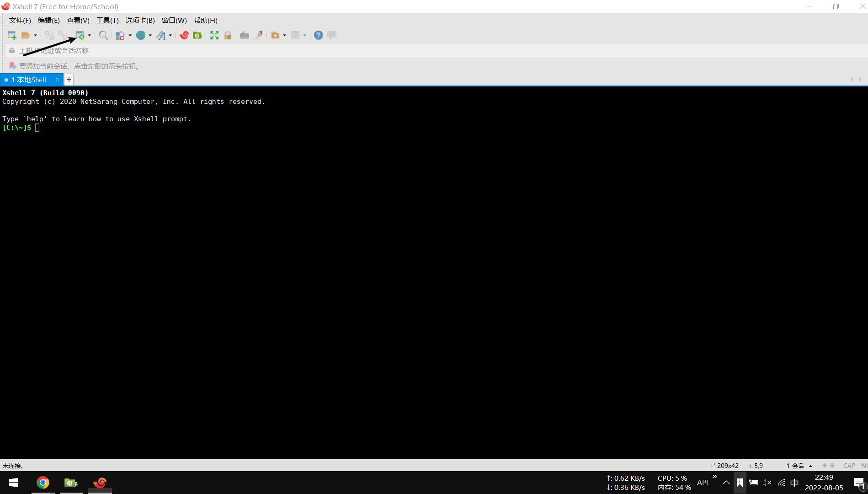Click the highlighter pen icon
Image resolution: width=868 pixels, height=494 pixels.
click(258, 35)
